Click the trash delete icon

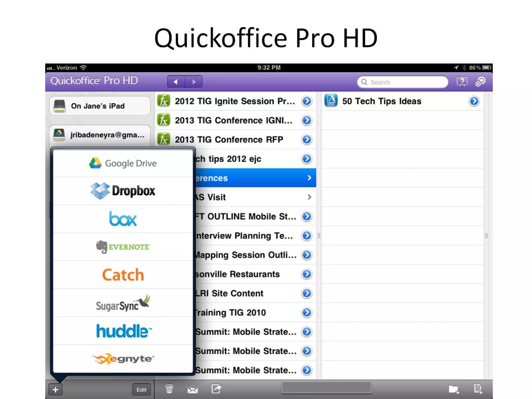(169, 389)
